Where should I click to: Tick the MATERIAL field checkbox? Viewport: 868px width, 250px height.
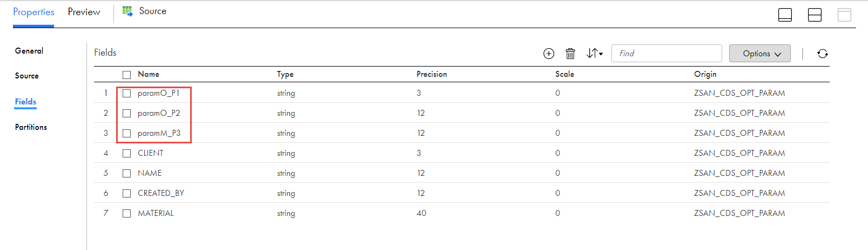[126, 213]
